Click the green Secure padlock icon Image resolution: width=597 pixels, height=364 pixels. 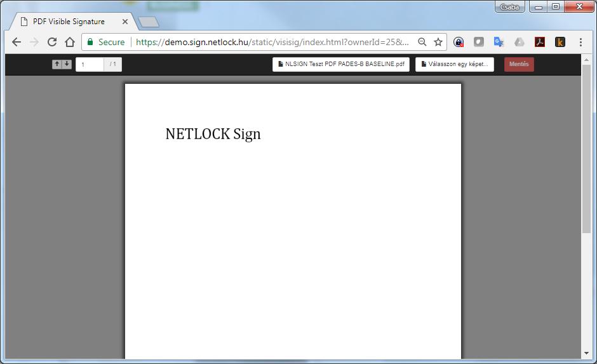click(90, 42)
